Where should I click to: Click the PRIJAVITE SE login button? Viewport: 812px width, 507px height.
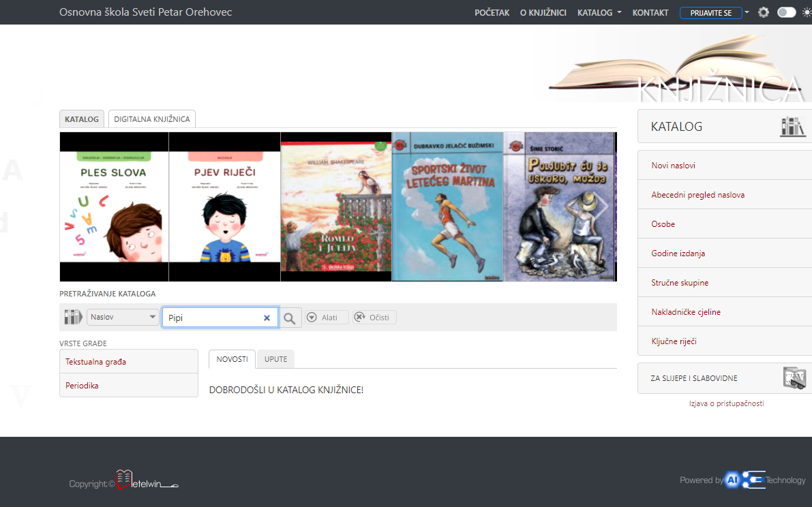[710, 12]
